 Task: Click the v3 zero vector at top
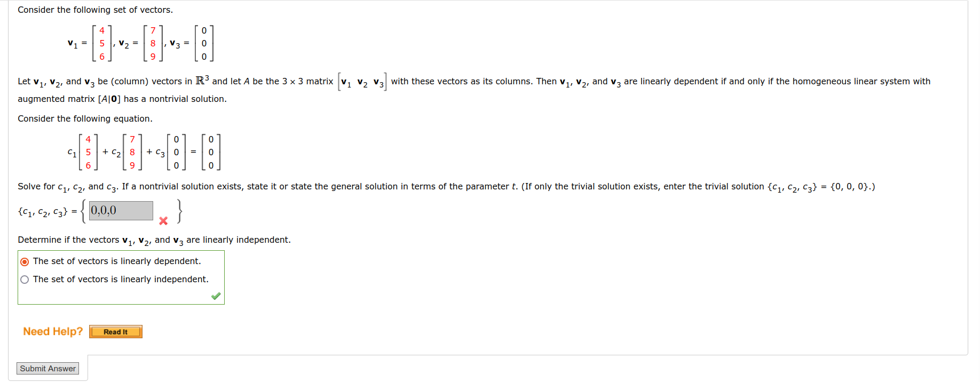[204, 43]
